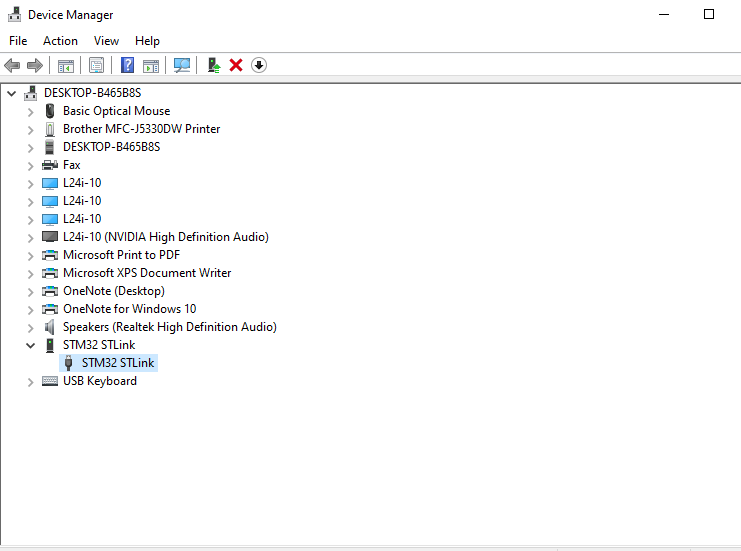741x551 pixels.
Task: Expand the Basic Optical Mouse node
Action: [31, 112]
